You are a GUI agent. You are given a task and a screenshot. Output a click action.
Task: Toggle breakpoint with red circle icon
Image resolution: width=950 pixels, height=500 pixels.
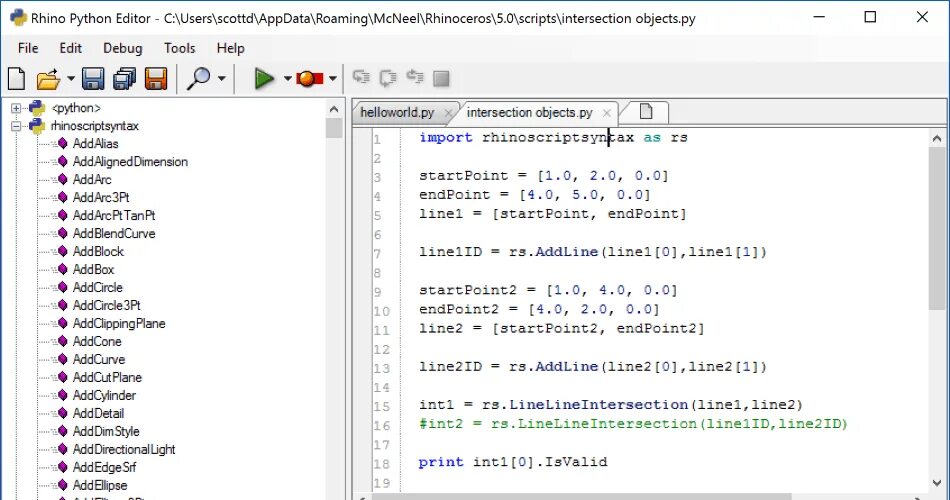(309, 79)
